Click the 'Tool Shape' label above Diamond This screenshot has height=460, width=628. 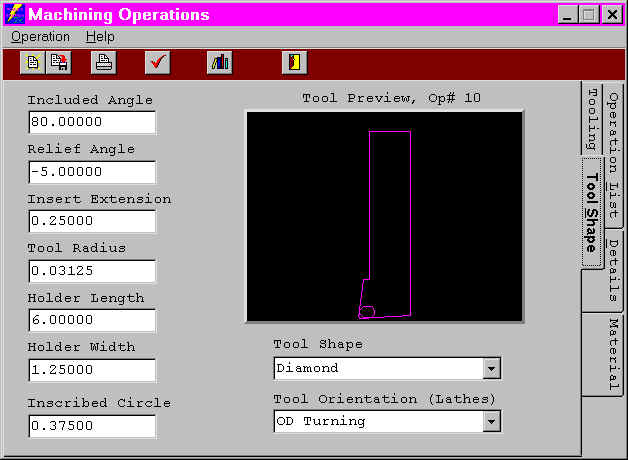tap(318, 344)
